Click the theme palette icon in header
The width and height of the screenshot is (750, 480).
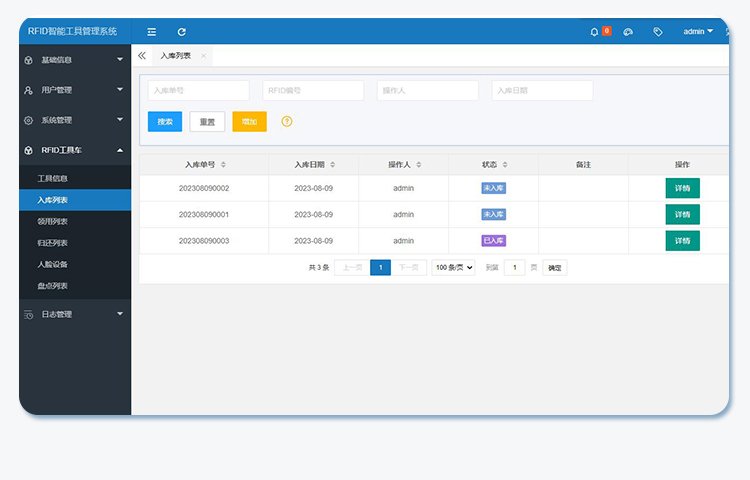coord(627,32)
